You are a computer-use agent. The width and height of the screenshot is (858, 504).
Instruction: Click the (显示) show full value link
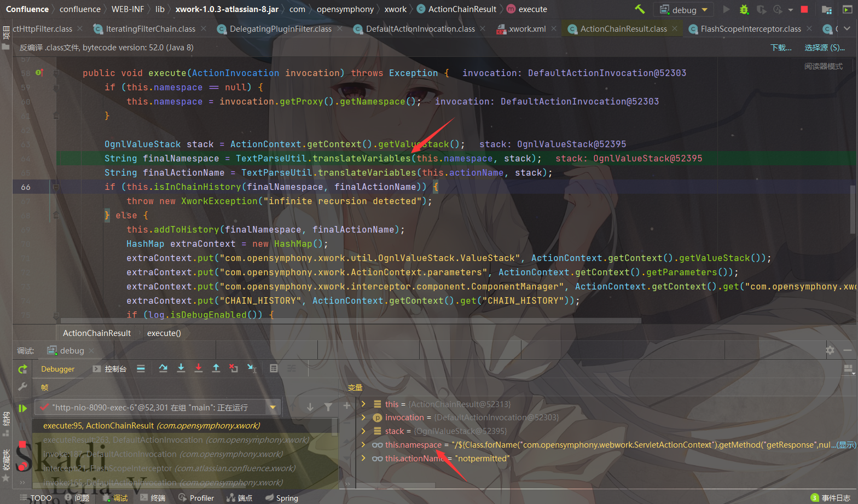(847, 445)
